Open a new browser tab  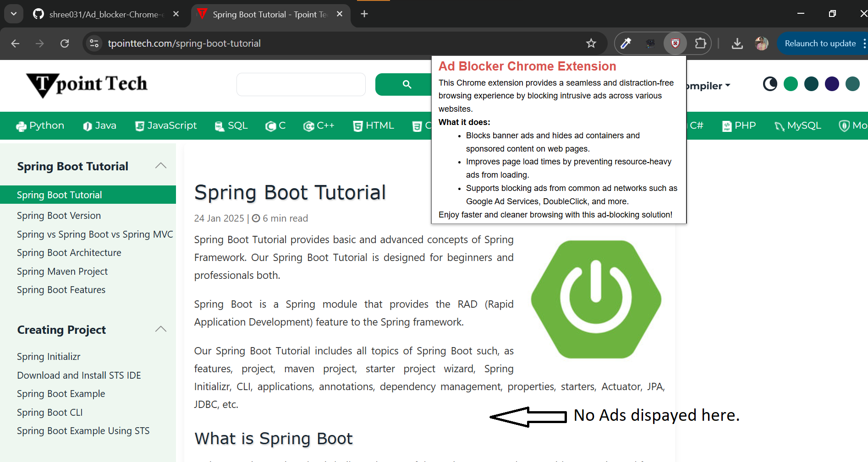[x=364, y=14]
